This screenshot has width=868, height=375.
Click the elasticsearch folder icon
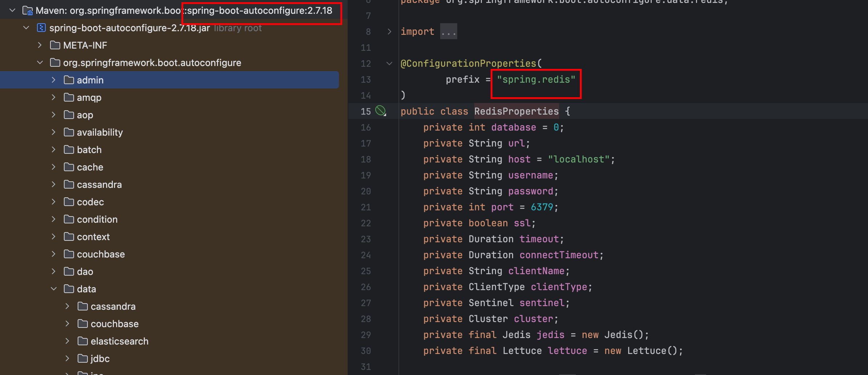pos(83,341)
